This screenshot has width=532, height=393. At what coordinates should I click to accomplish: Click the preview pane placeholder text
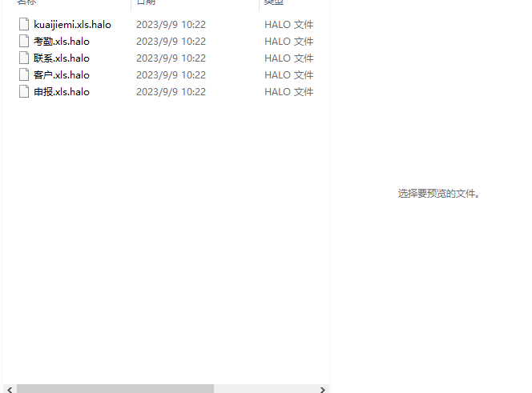click(x=438, y=194)
